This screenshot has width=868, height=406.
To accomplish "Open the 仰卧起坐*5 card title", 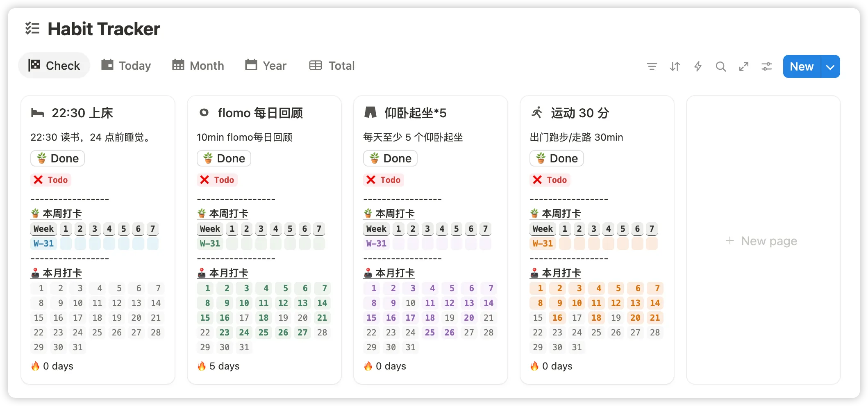I will click(415, 113).
